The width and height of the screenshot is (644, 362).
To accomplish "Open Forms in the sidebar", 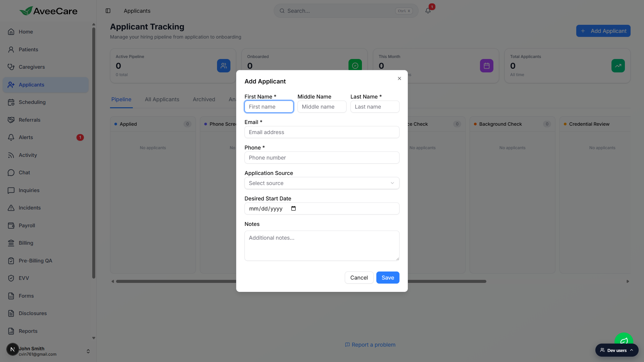I will coord(45,296).
